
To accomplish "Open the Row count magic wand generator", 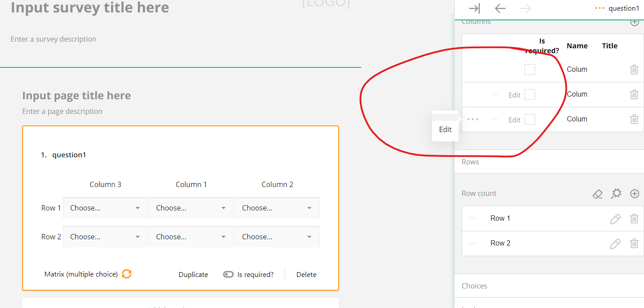I will [x=616, y=194].
